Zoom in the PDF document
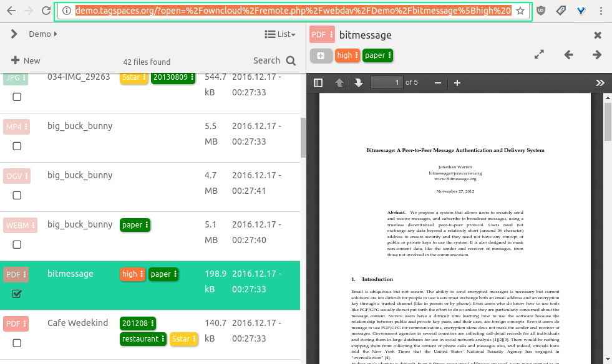The width and height of the screenshot is (612, 364). coord(457,83)
